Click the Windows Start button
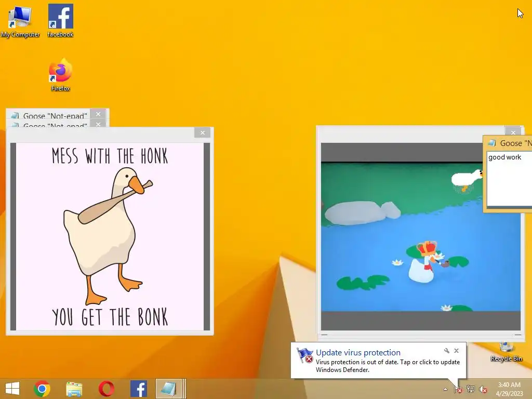532x399 pixels. [12, 389]
